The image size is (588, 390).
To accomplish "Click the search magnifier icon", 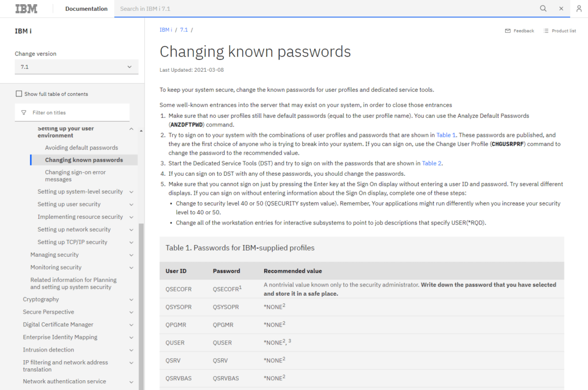I will 543,9.
